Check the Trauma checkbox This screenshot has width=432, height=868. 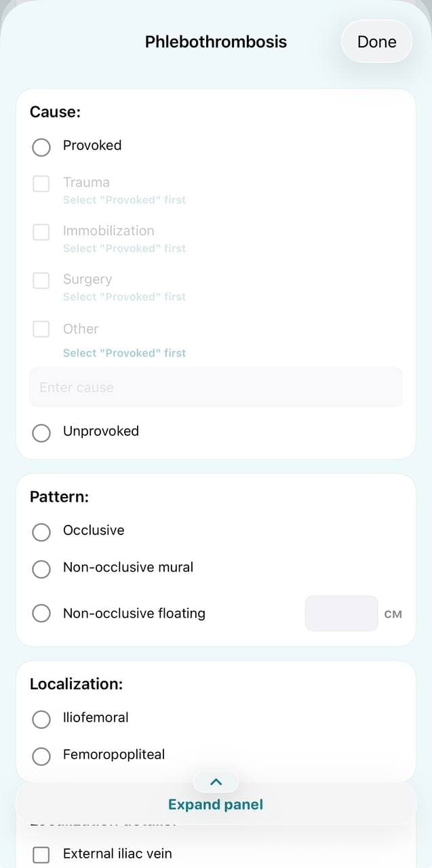pyautogui.click(x=41, y=184)
